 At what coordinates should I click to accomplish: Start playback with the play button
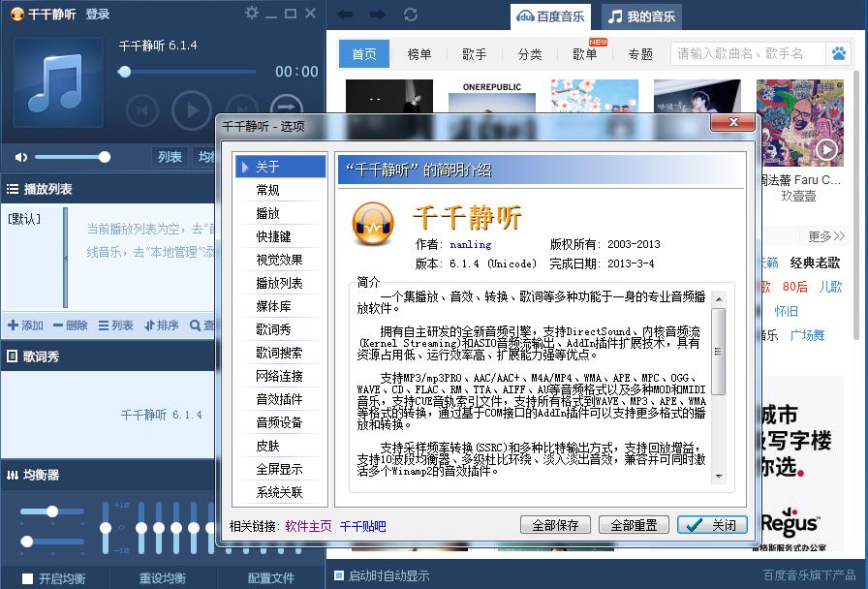(192, 110)
